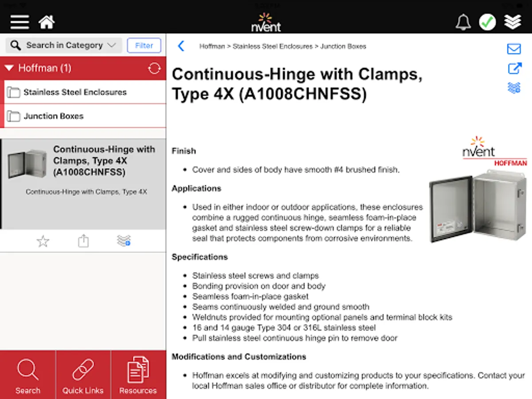This screenshot has height=399, width=532.
Task: Open notifications bell
Action: pos(463,22)
